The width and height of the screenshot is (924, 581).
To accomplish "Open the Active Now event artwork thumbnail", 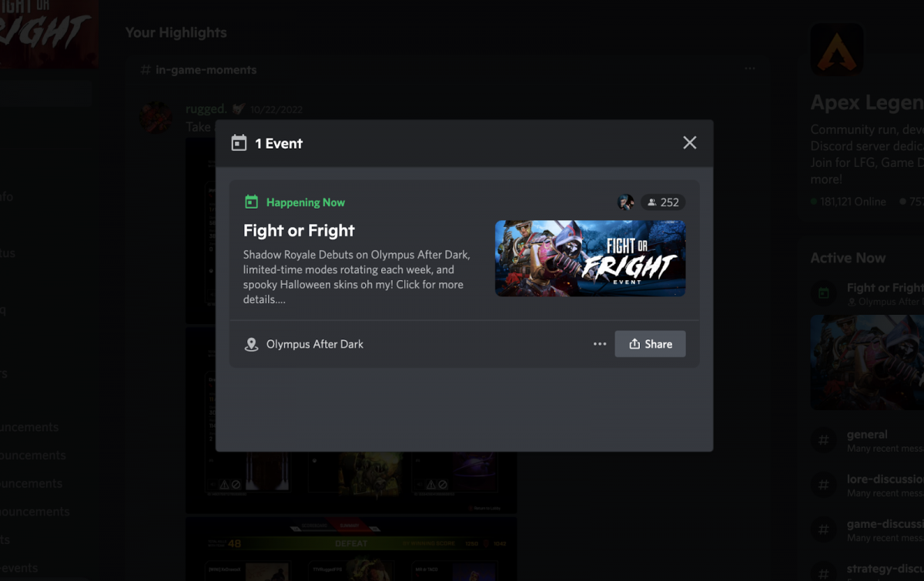I will [x=867, y=362].
